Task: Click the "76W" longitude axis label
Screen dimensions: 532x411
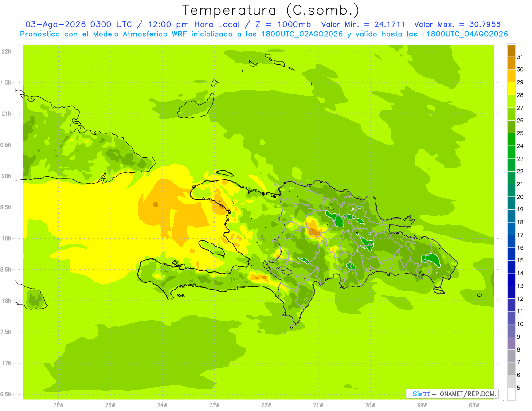Action: (x=58, y=405)
